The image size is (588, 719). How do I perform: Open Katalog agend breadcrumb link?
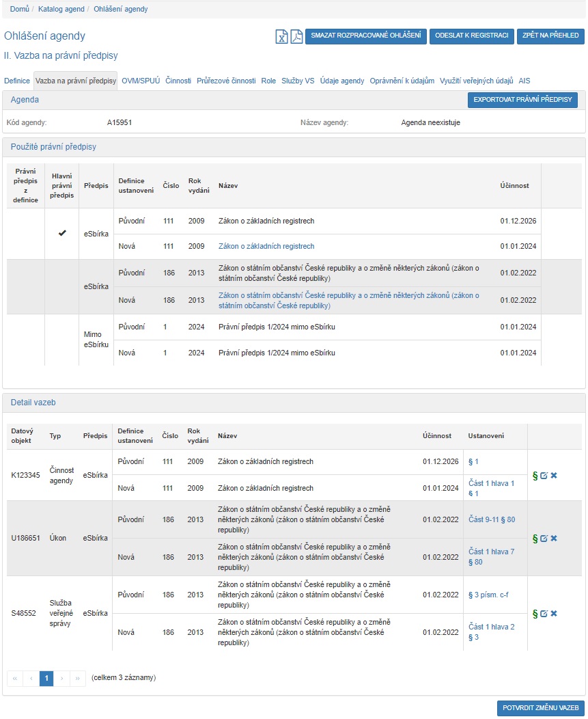pos(61,10)
